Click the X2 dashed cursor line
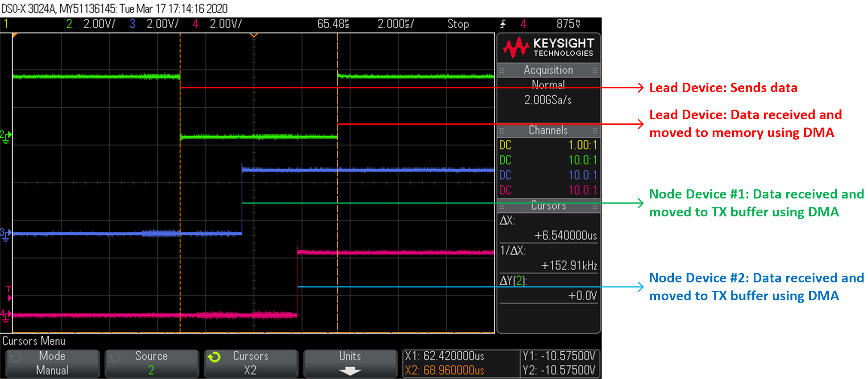868x379 pixels. (338, 201)
